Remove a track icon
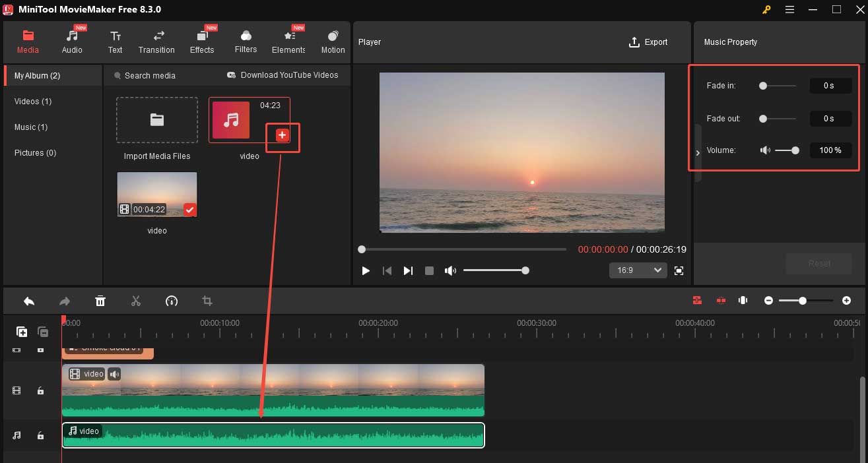The width and height of the screenshot is (868, 463). [x=43, y=332]
